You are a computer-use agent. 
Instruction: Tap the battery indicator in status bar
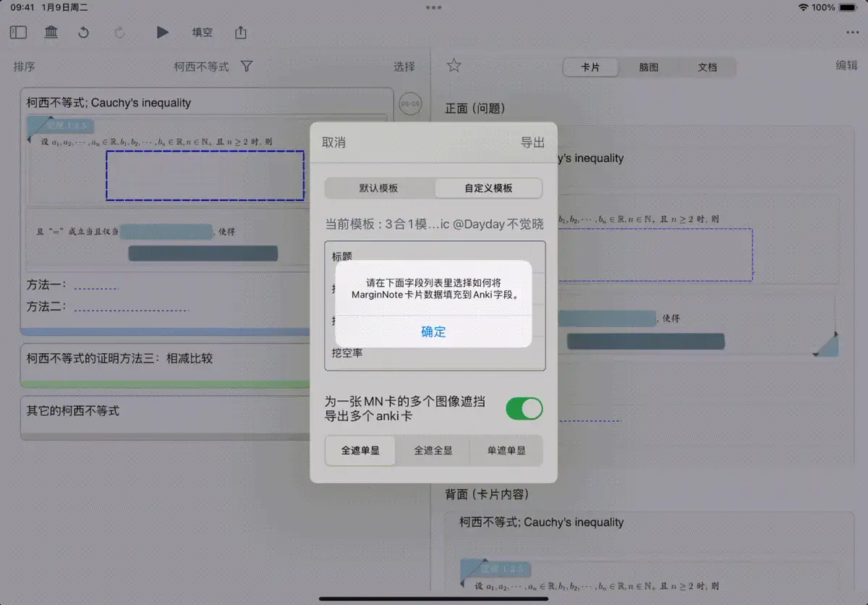click(848, 7)
